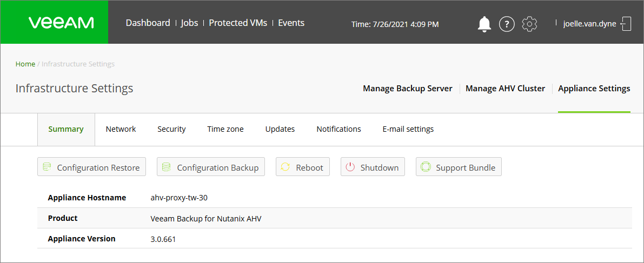This screenshot has width=644, height=263.
Task: Open the settings gear icon
Action: (x=529, y=24)
